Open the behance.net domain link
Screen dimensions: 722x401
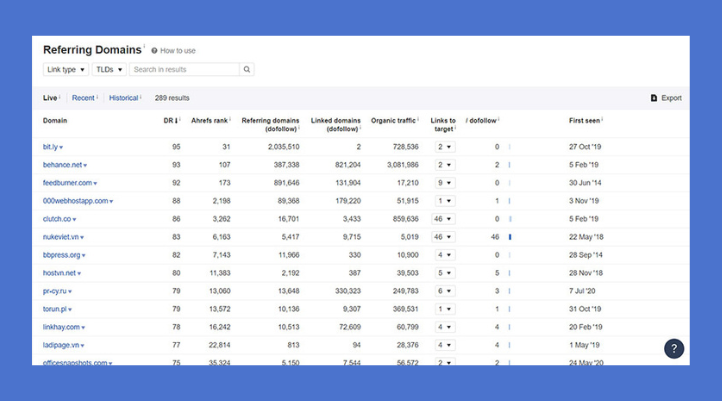click(62, 165)
